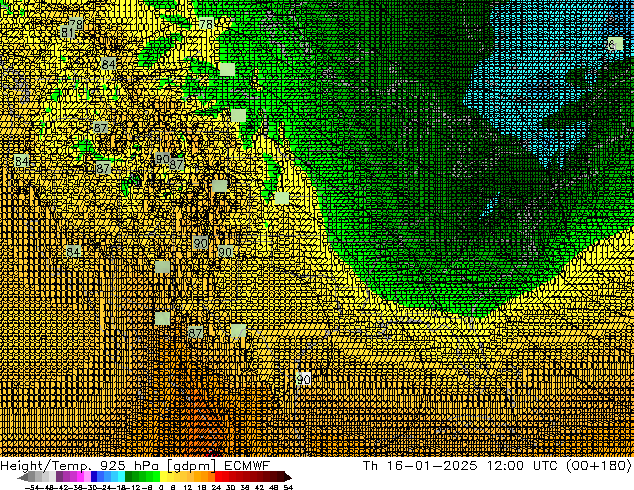Click the bright red swatch in the legend
Image resolution: width=634 pixels, height=490 pixels.
tap(218, 476)
